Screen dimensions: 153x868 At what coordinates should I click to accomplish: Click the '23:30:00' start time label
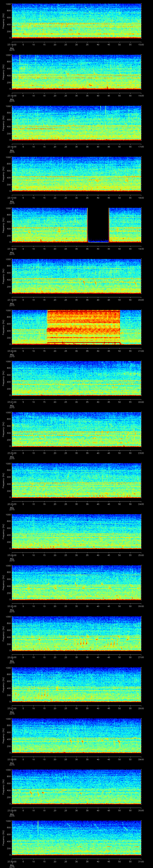point(12,861)
